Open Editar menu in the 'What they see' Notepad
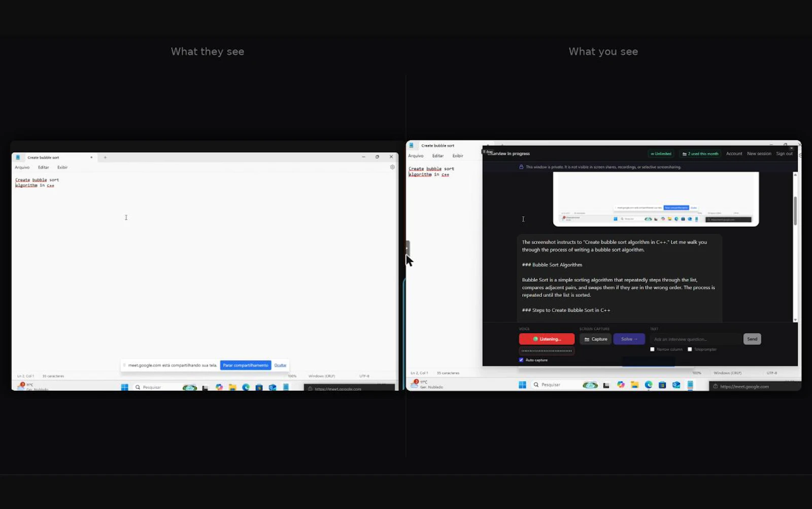This screenshot has height=509, width=812. pos(44,167)
